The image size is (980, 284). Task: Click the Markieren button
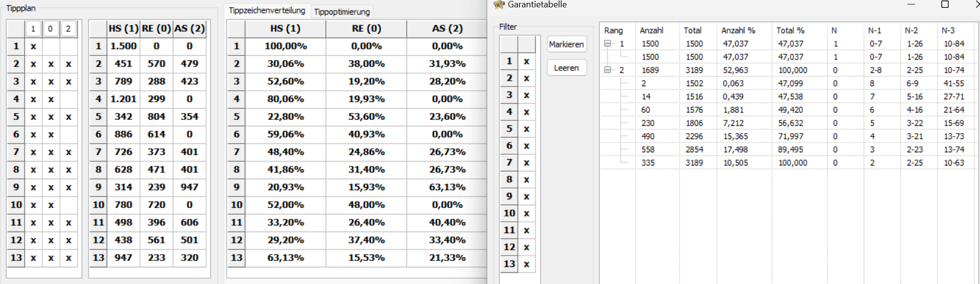point(567,44)
